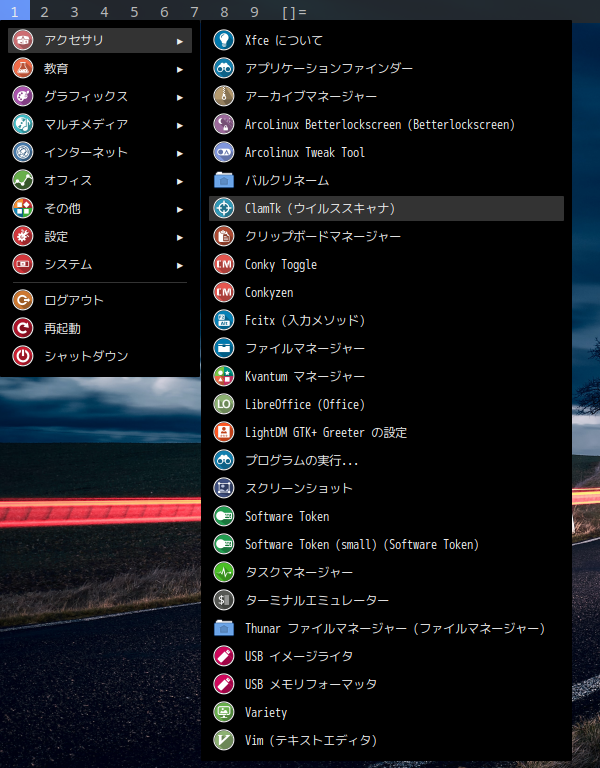Screen dimensions: 600x768
Task: Switch to workspace 9
Action: click(x=254, y=11)
